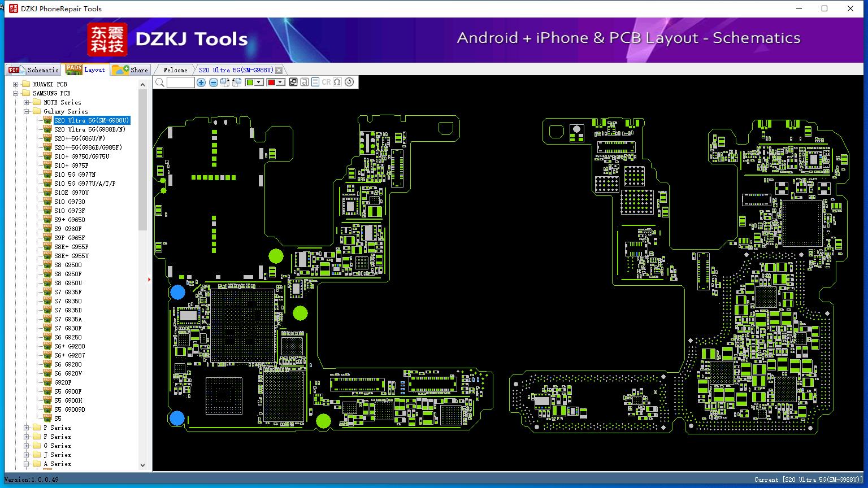The width and height of the screenshot is (868, 488).
Task: Click the omega symbol toolbar icon
Action: pos(337,82)
